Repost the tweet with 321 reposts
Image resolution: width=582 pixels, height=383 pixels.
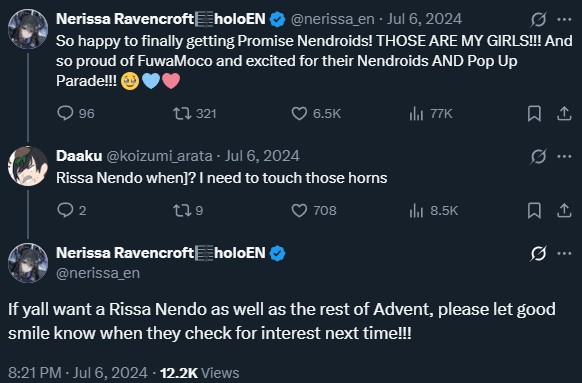pos(194,113)
